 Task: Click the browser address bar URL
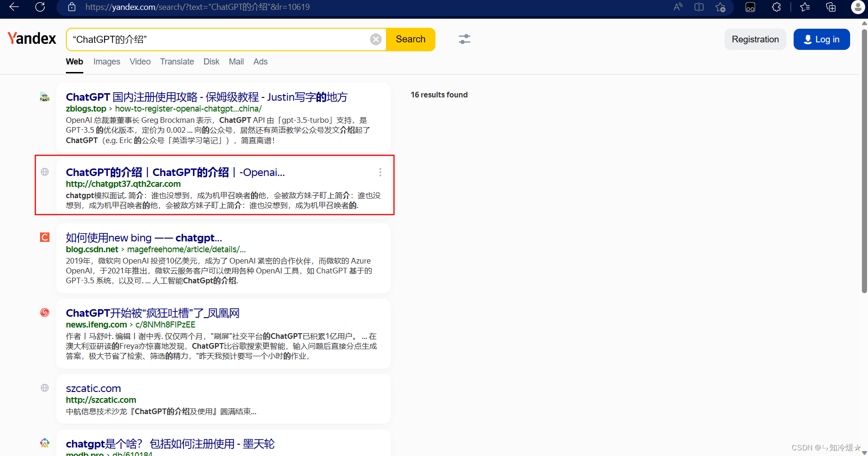(198, 7)
